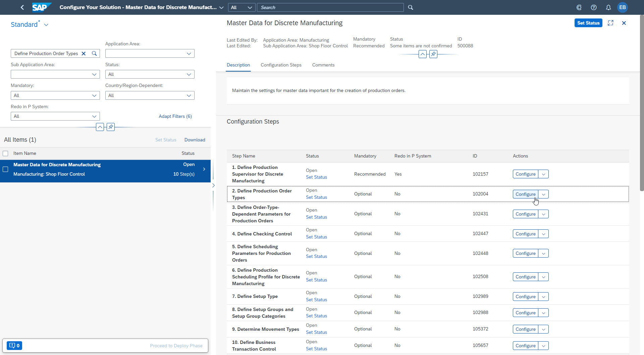The width and height of the screenshot is (644, 355).
Task: Collapse the filter bar header arrow
Action: tap(100, 127)
